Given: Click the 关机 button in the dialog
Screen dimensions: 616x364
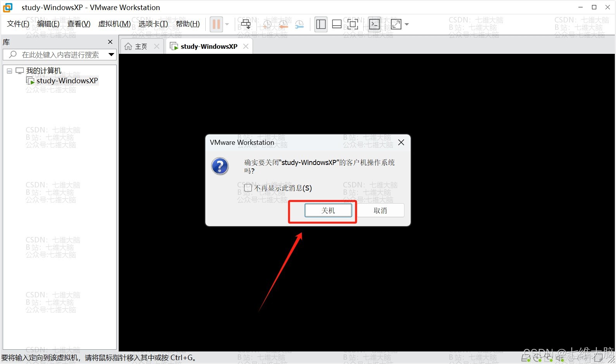Looking at the screenshot, I should click(x=328, y=210).
